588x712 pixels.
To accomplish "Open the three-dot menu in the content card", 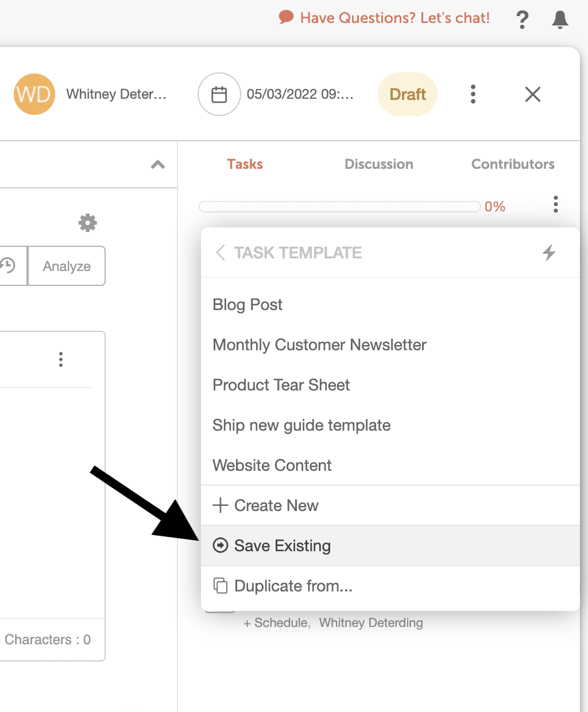I will click(x=61, y=360).
